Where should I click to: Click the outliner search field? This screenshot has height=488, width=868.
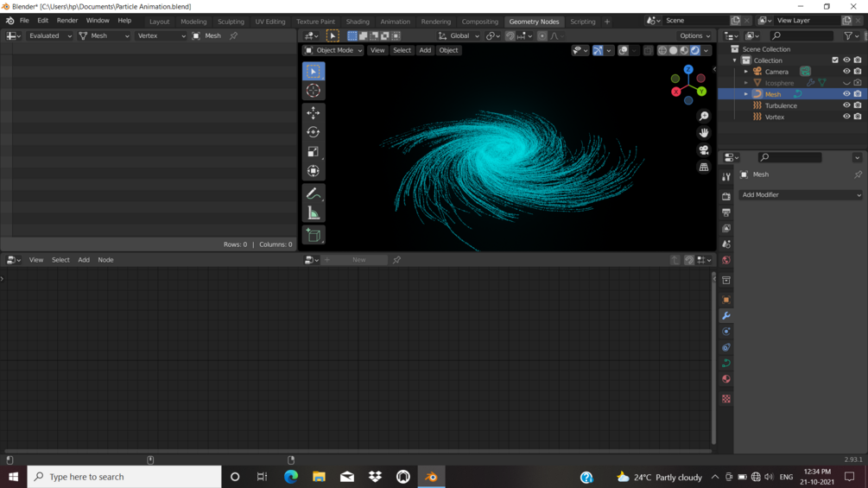pos(801,36)
